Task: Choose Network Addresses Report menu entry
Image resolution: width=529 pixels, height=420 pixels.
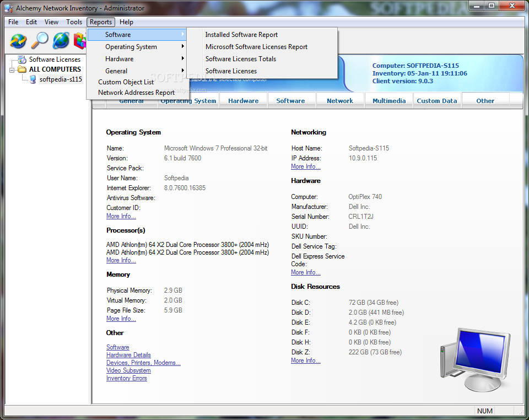Action: pyautogui.click(x=137, y=93)
